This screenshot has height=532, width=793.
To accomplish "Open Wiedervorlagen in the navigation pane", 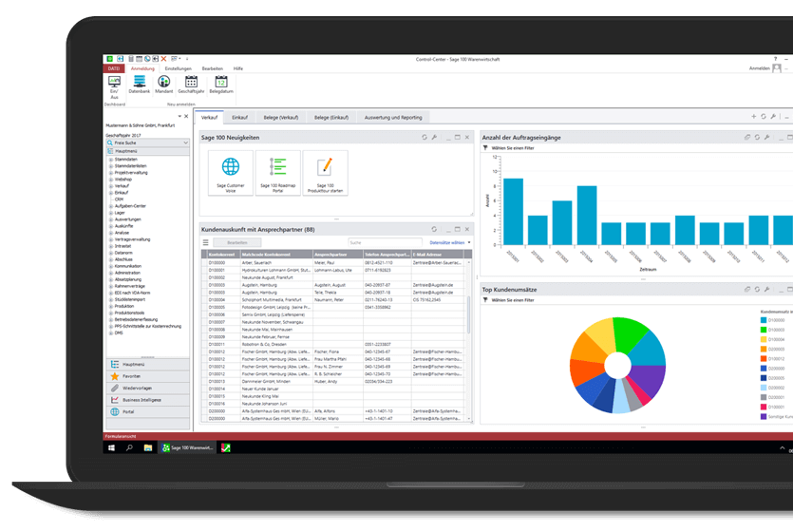I will pyautogui.click(x=148, y=388).
